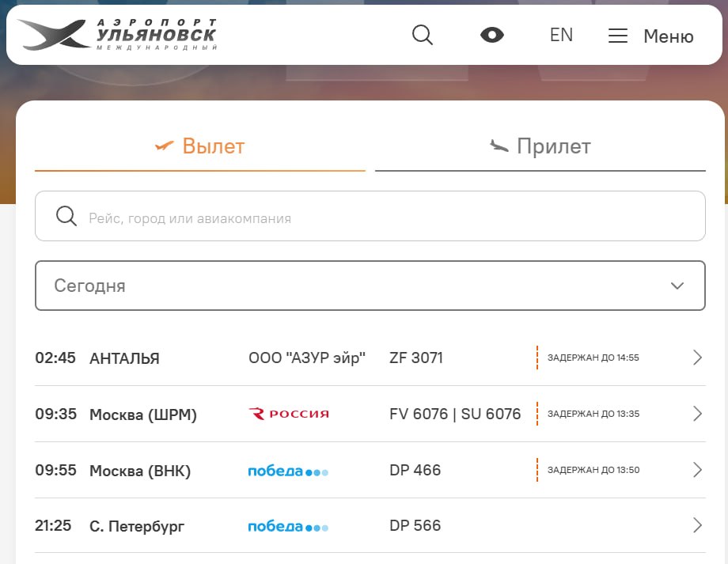
Task: Select the АНТАЛЬЯ destination link
Action: tap(124, 358)
